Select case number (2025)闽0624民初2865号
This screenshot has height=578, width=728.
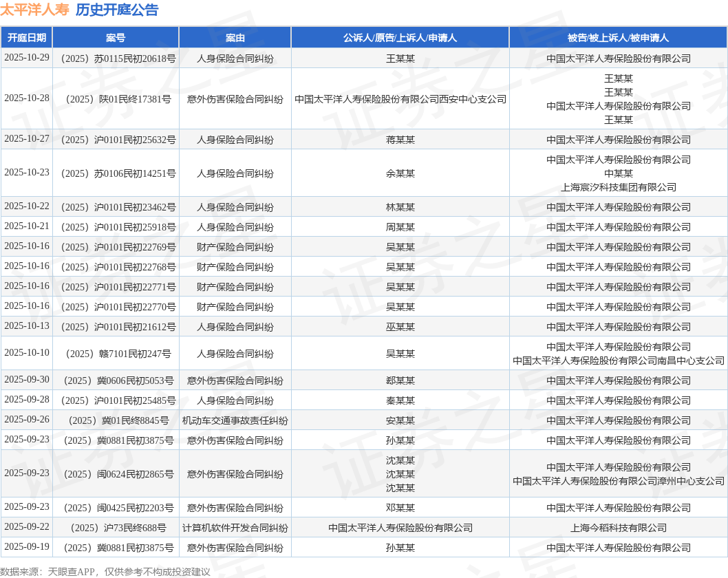click(118, 474)
